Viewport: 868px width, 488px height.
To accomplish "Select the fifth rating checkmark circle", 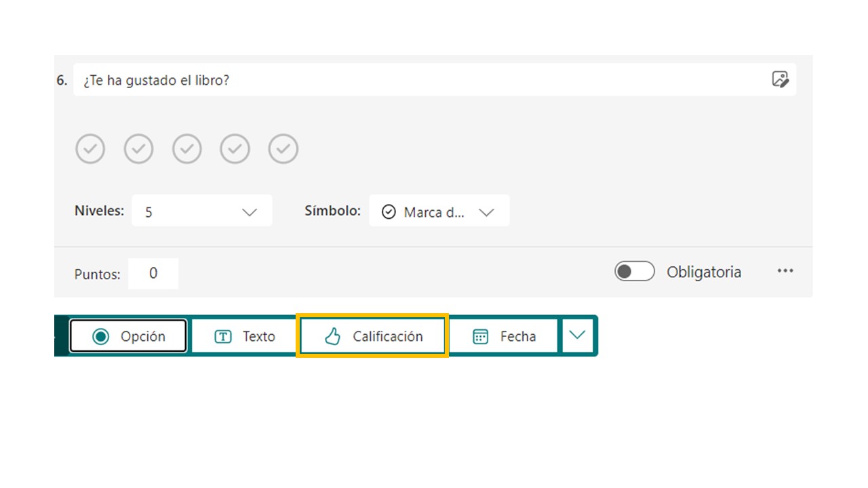I will tap(283, 149).
